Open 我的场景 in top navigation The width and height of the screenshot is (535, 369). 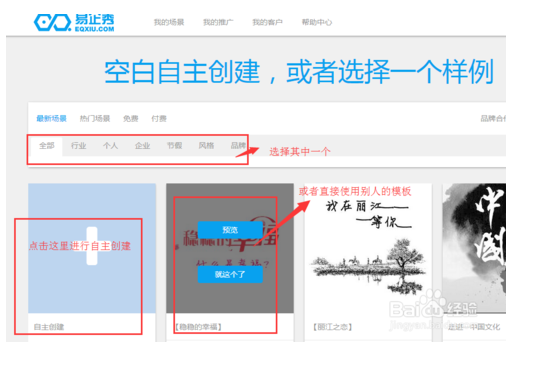pyautogui.click(x=169, y=23)
